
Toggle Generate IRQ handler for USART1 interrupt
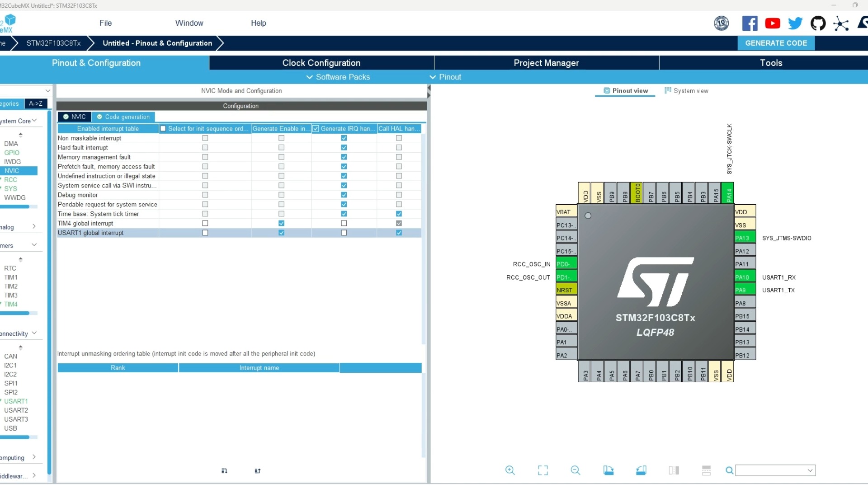pos(344,233)
